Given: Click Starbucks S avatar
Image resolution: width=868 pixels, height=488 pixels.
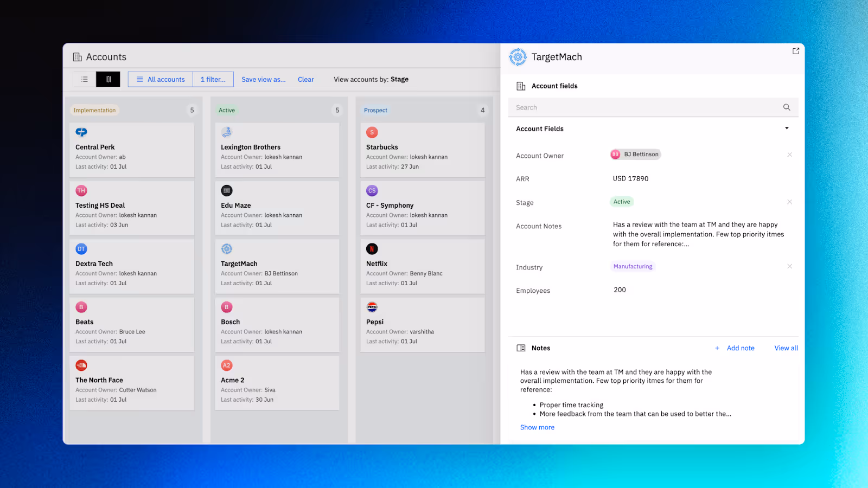Looking at the screenshot, I should pos(372,132).
